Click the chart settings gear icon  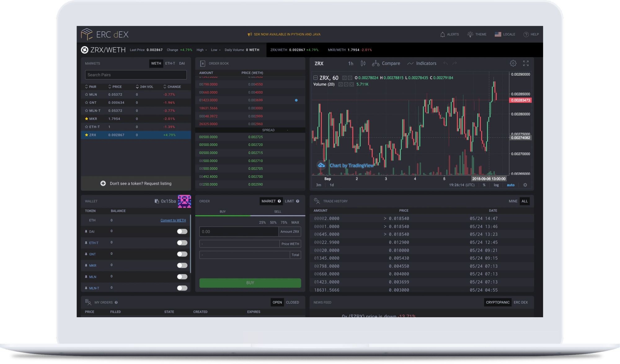[x=513, y=63]
